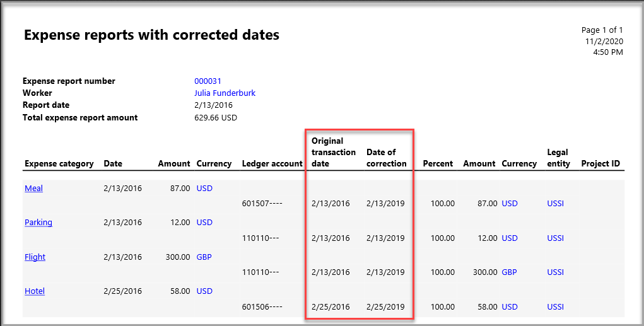The height and width of the screenshot is (326, 644).
Task: Click original transaction date 2/25/2016
Action: click(x=331, y=306)
